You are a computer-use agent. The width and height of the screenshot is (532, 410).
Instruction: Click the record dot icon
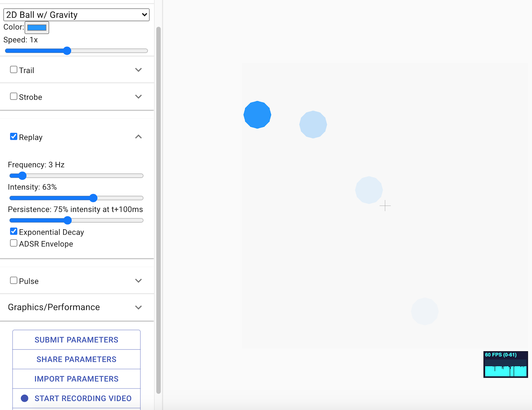[25, 398]
